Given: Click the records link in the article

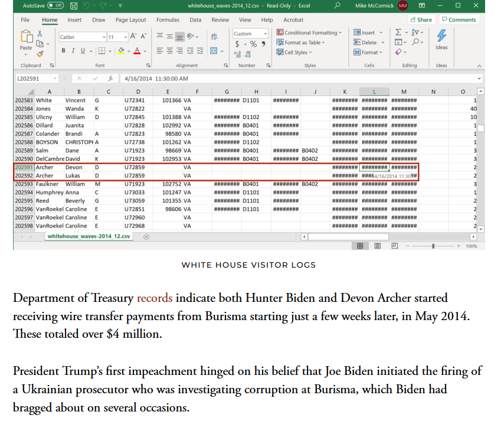Looking at the screenshot, I should click(x=155, y=298).
